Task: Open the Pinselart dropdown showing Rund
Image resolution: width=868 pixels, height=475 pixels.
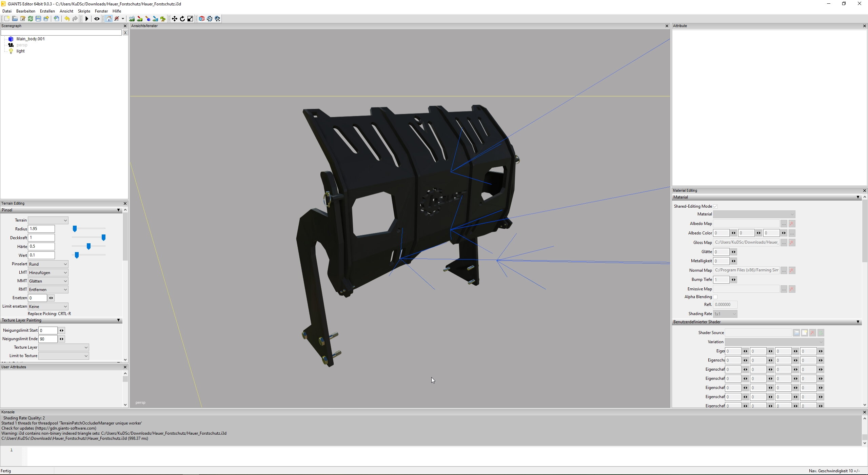Action: pos(48,264)
